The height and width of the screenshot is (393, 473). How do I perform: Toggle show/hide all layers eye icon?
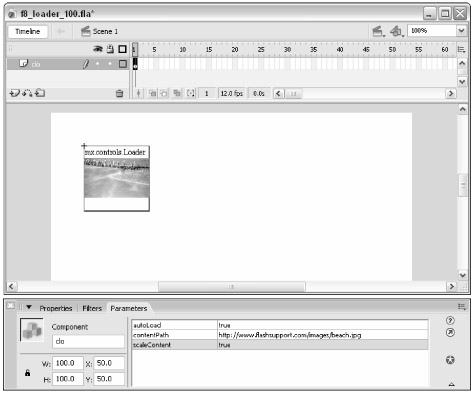pyautogui.click(x=98, y=49)
